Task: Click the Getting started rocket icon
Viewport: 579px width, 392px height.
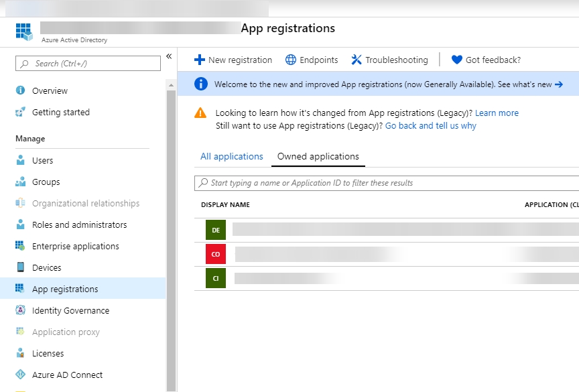Action: [20, 112]
